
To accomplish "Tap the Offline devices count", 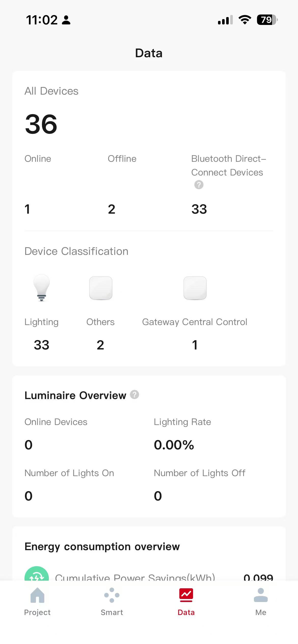I will pyautogui.click(x=112, y=209).
